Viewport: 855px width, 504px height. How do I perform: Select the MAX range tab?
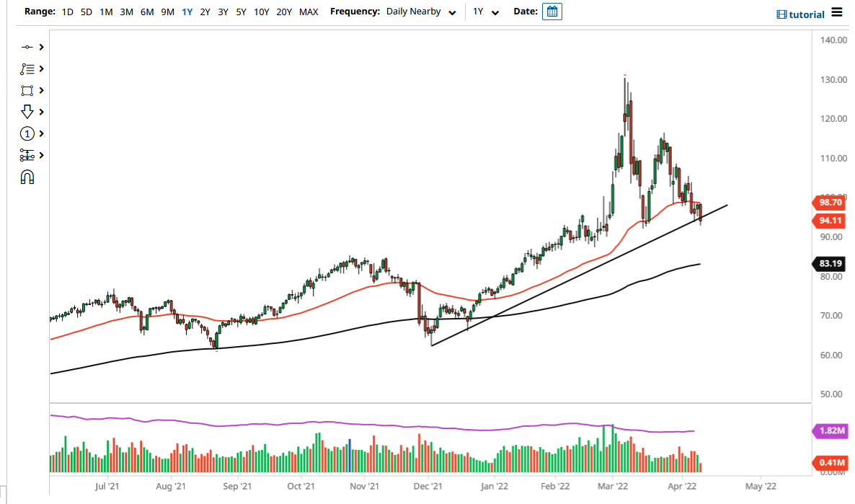309,12
